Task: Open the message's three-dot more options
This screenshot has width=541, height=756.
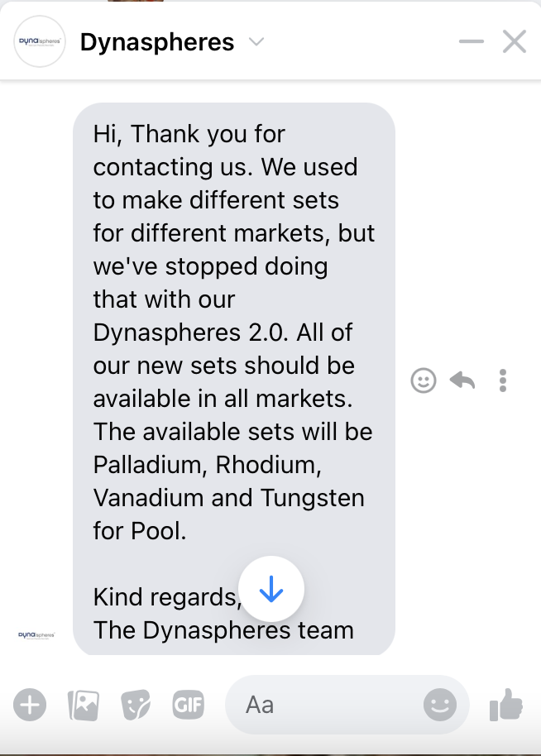Action: [503, 380]
